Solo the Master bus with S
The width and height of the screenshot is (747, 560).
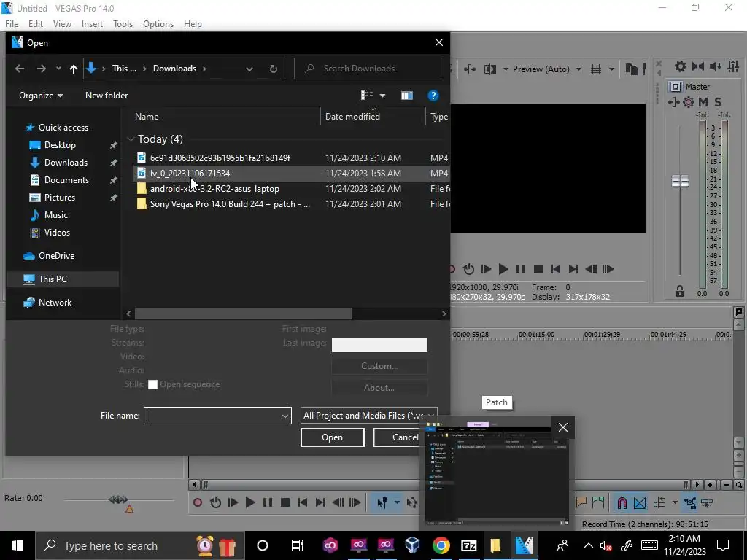click(718, 102)
